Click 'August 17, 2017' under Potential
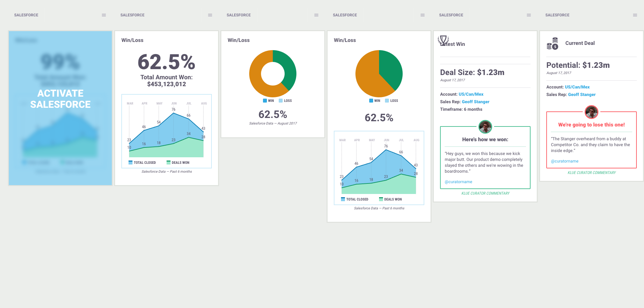The image size is (644, 308). pos(559,73)
